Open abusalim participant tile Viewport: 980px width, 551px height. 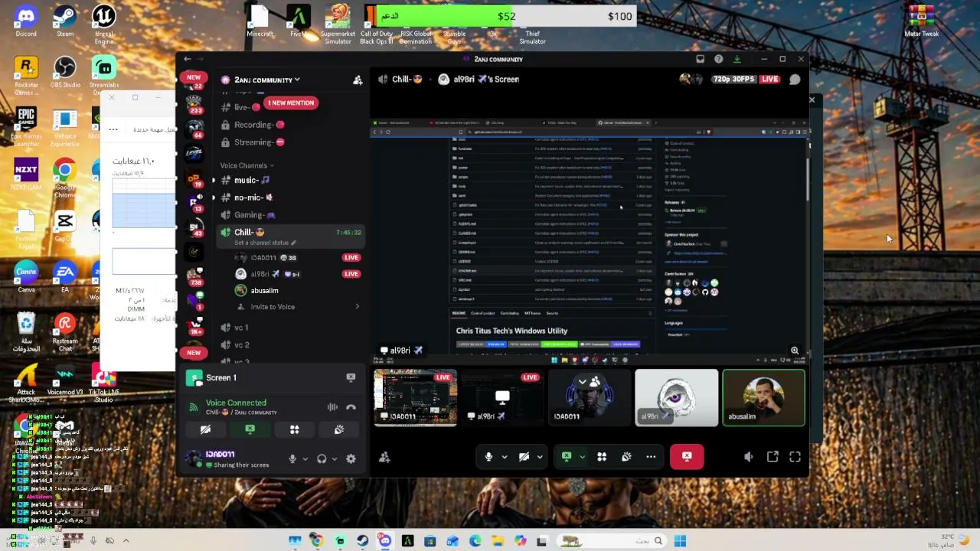coord(764,397)
